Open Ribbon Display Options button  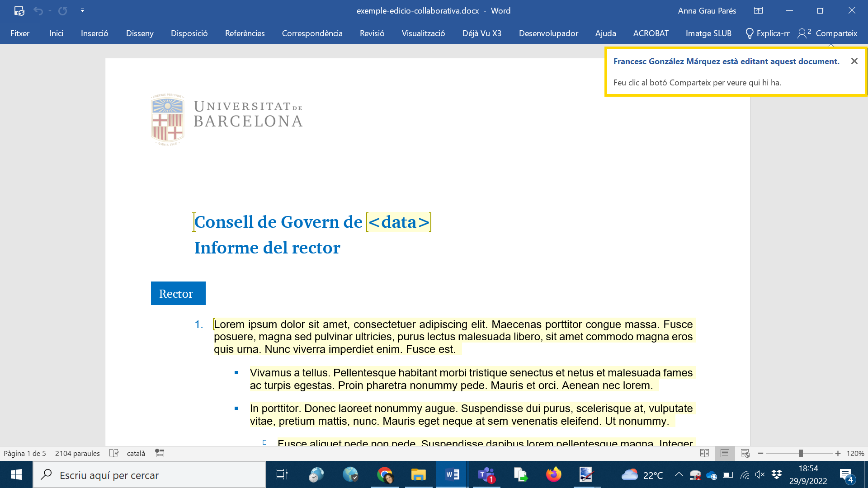[758, 10]
